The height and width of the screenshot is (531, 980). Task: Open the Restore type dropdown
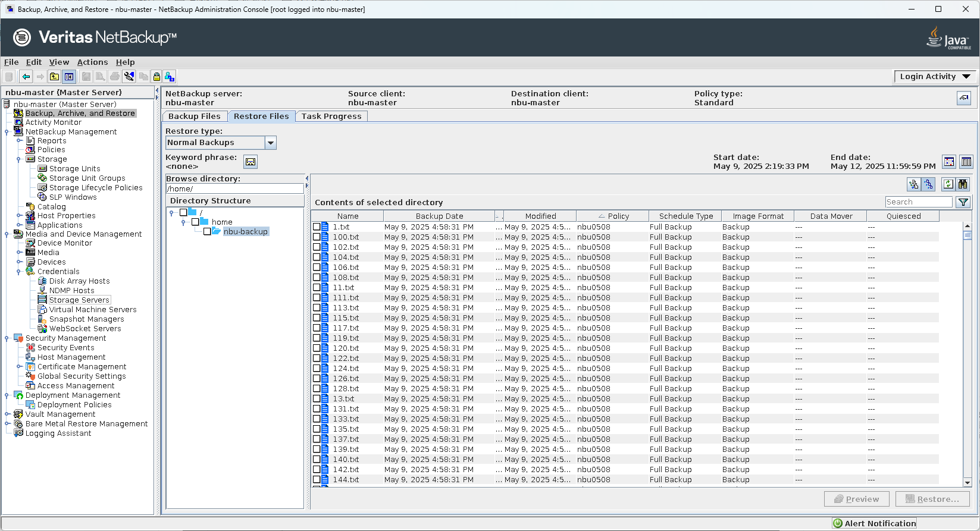pyautogui.click(x=271, y=143)
